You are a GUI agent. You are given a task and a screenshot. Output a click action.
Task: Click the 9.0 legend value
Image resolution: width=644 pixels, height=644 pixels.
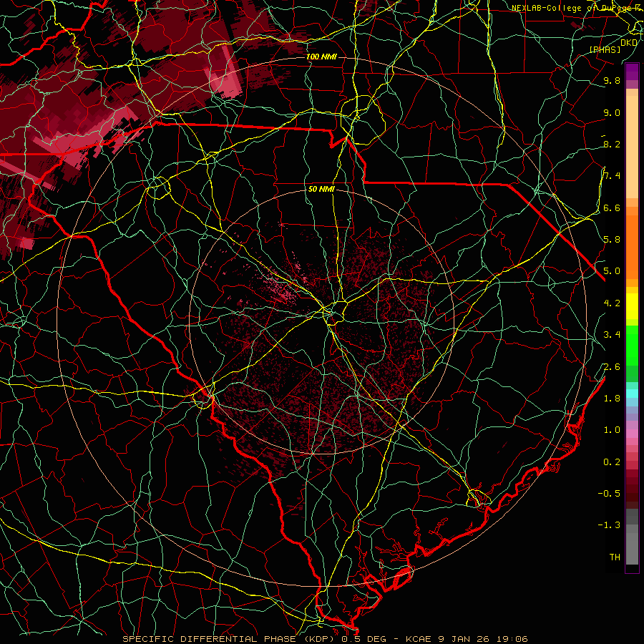click(612, 112)
